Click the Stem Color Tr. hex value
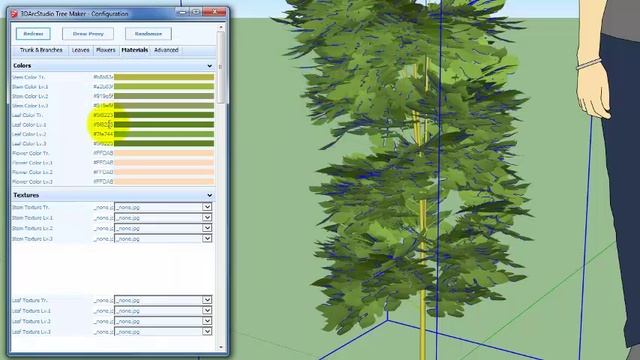This screenshot has height=360, width=640. (x=103, y=77)
